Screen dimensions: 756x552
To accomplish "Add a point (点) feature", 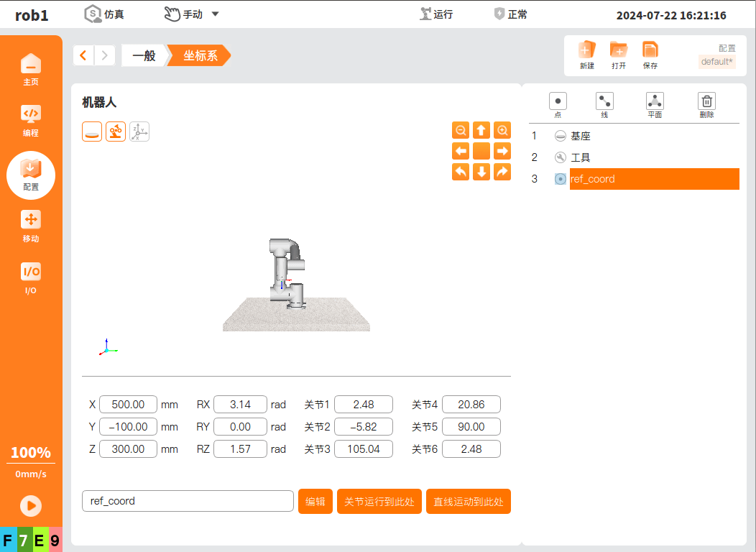I will click(558, 102).
